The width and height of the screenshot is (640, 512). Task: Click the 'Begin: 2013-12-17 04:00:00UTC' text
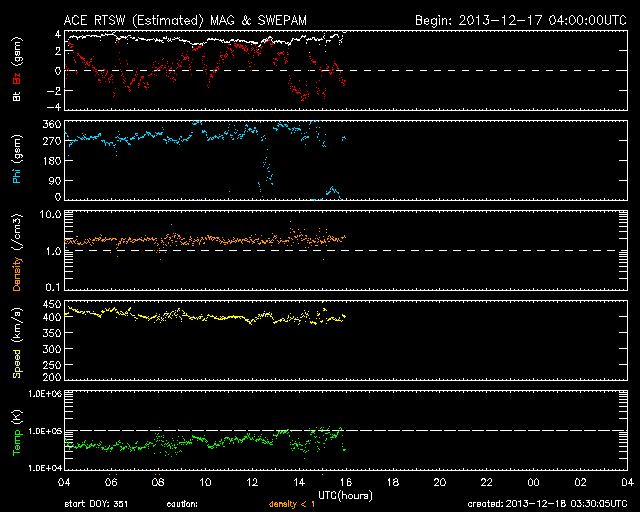[x=521, y=20]
